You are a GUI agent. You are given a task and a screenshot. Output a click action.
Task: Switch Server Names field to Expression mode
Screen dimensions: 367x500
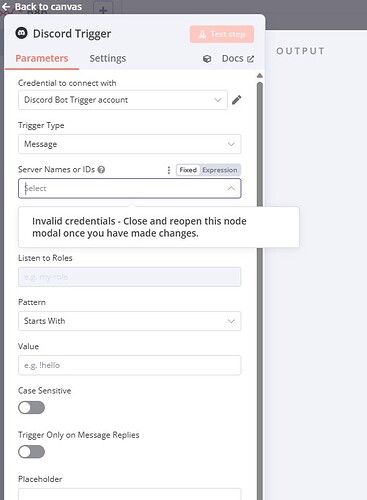click(x=220, y=170)
